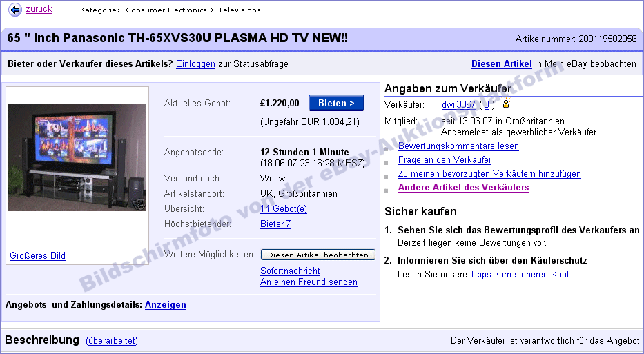Open the 14 Gebot(e) bid history

[x=284, y=209]
